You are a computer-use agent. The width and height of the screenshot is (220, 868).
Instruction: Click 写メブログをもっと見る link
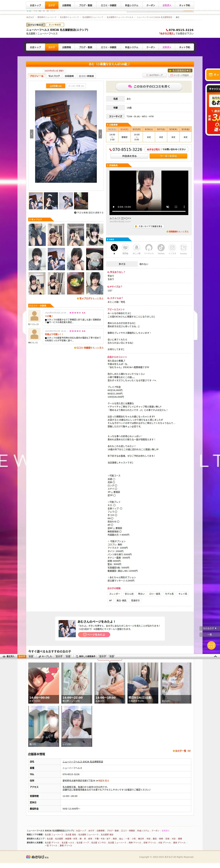[90, 299]
